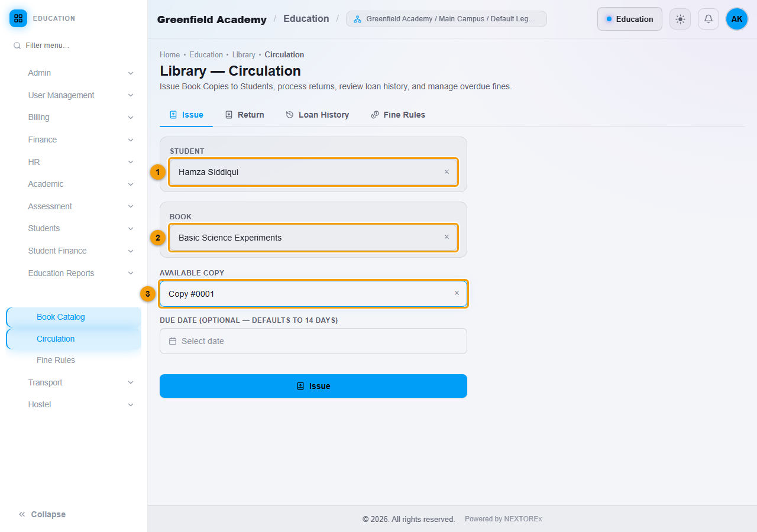
Task: Click the blue Issue submit button
Action: pyautogui.click(x=313, y=386)
